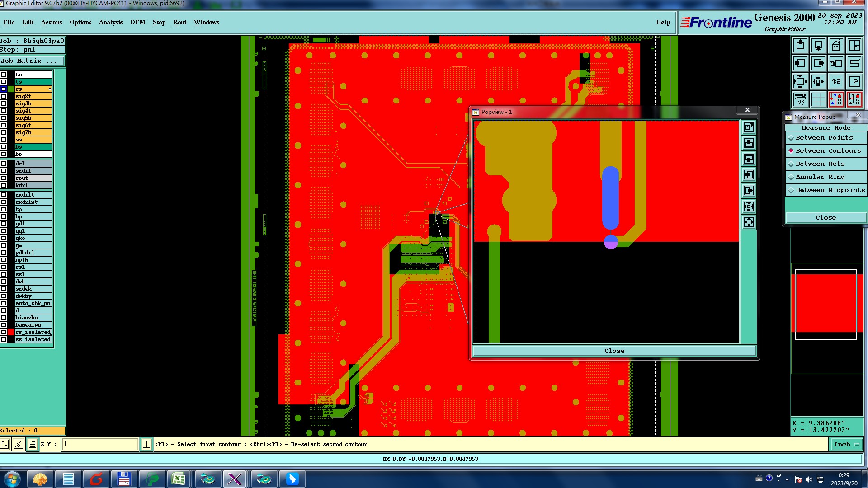Click the Home view icon
The width and height of the screenshot is (868, 488).
point(836,45)
